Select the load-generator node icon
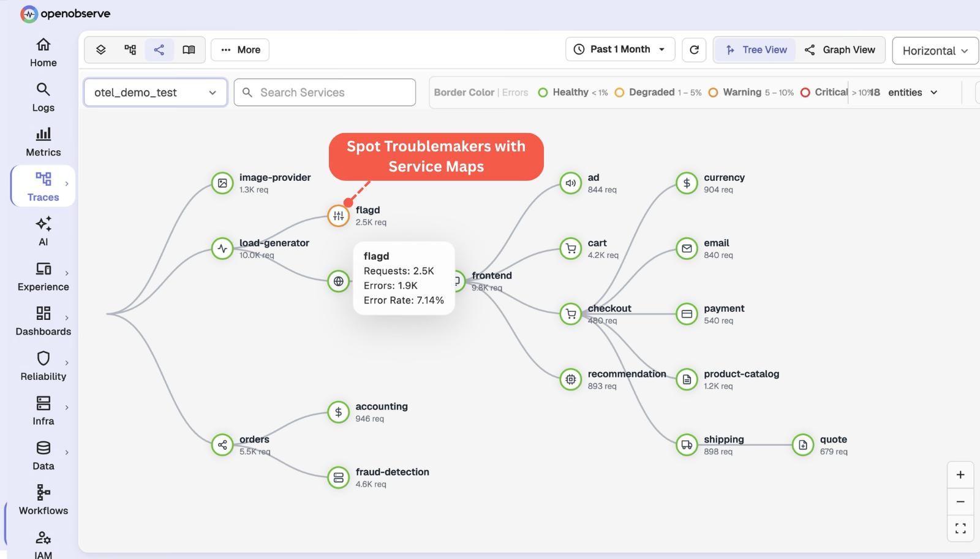Viewport: 980px width, 559px height. pos(222,249)
